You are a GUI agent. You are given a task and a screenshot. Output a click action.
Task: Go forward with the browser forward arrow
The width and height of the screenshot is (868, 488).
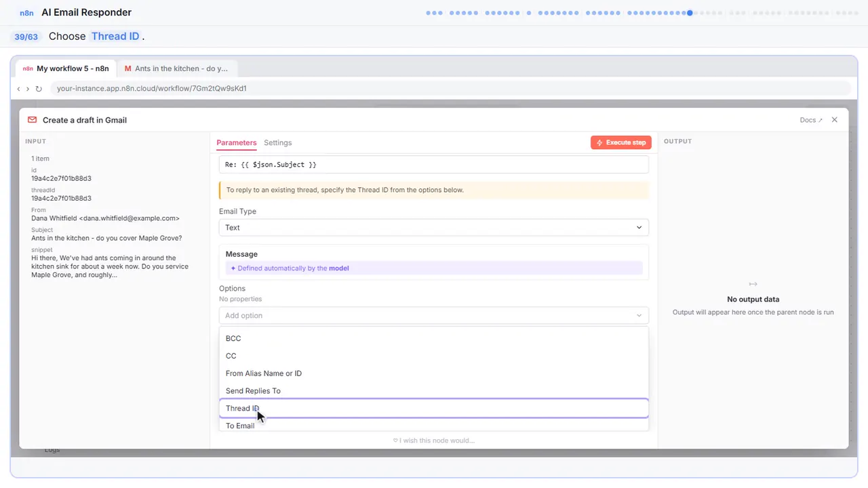pyautogui.click(x=28, y=89)
